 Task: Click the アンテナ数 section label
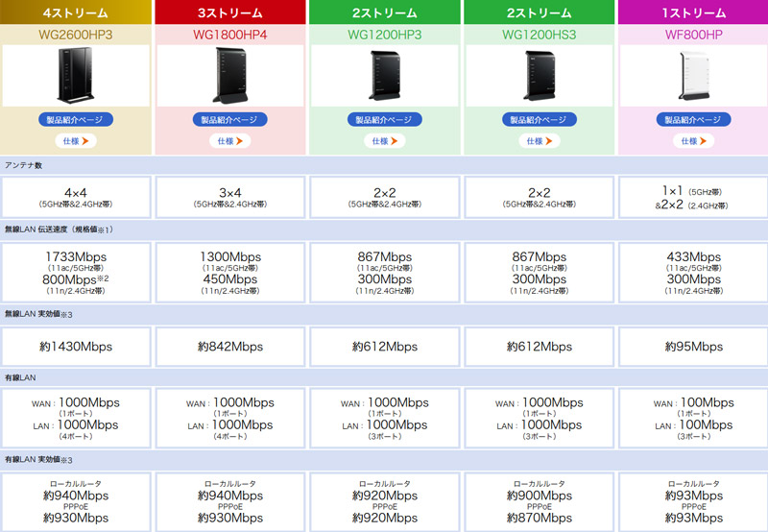point(23,165)
